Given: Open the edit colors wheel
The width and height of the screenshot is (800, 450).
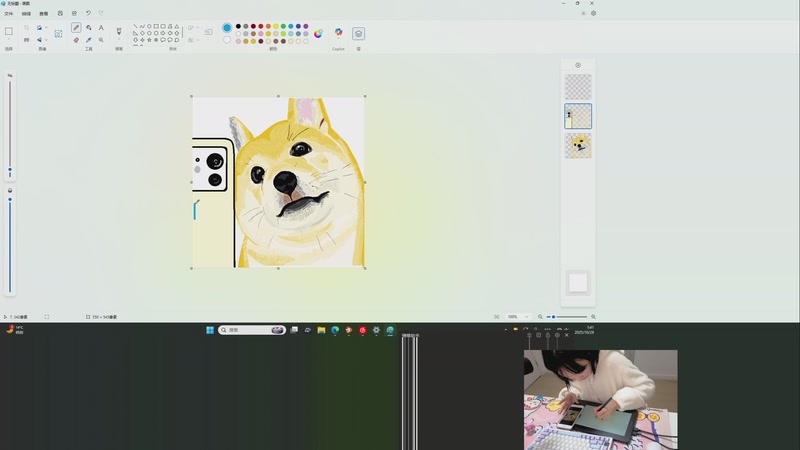Looking at the screenshot, I should coord(318,34).
